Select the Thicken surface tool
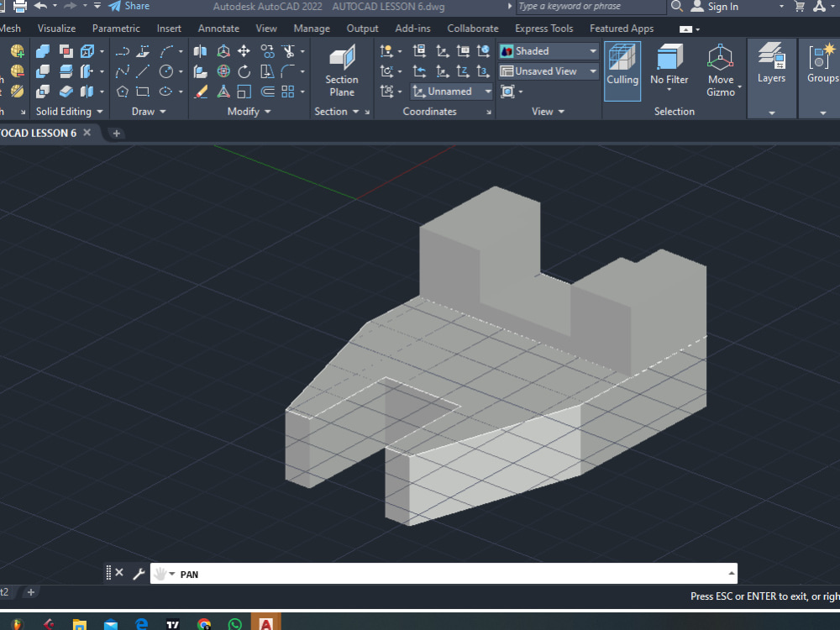The width and height of the screenshot is (840, 630). [x=66, y=92]
